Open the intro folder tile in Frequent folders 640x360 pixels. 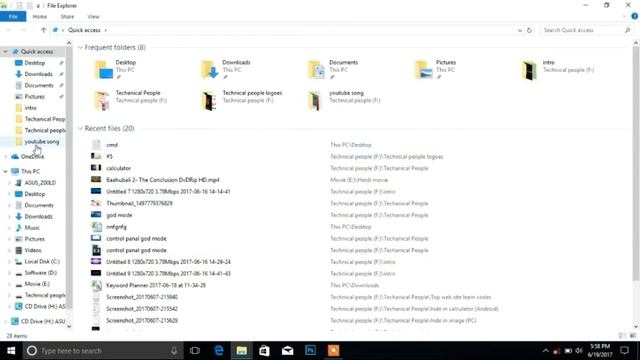[558, 69]
